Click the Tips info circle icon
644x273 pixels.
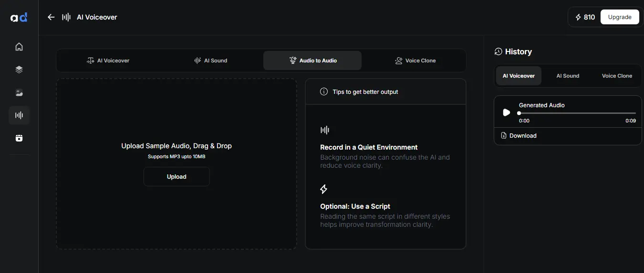tap(324, 91)
